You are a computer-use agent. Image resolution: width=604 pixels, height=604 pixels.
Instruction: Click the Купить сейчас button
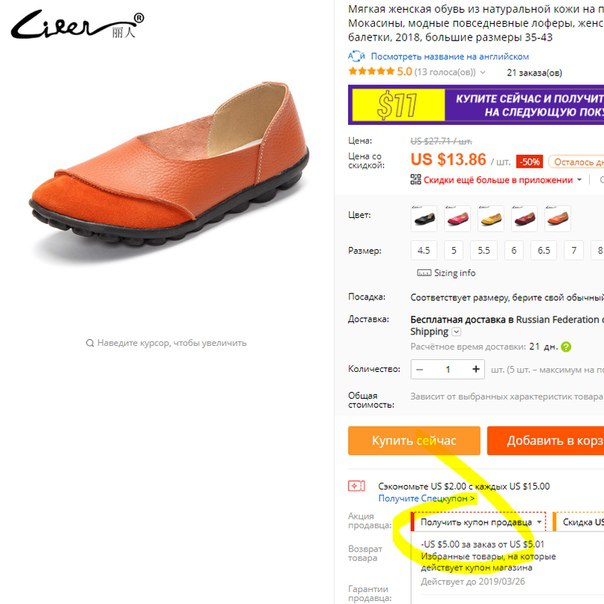point(414,441)
